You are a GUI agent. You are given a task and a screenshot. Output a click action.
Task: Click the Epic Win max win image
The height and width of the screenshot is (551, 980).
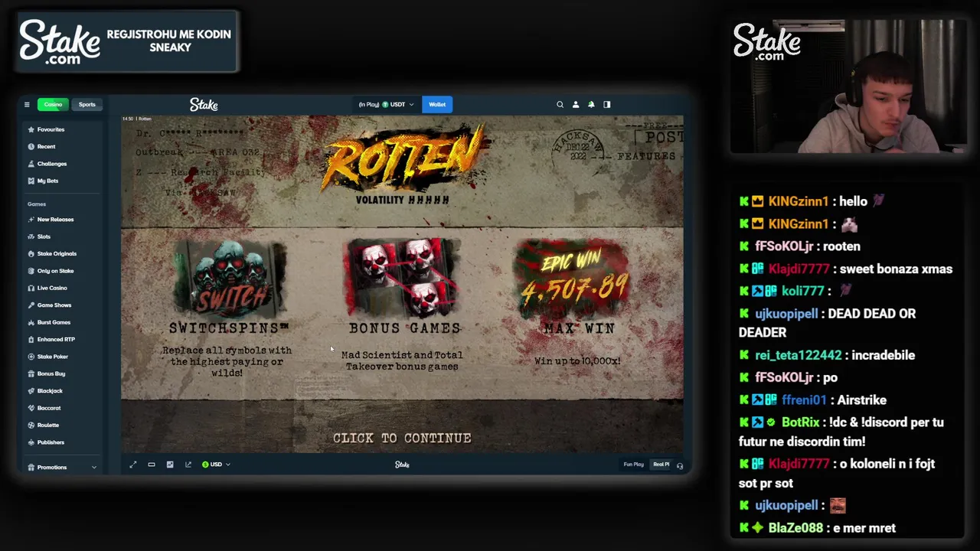pyautogui.click(x=573, y=277)
